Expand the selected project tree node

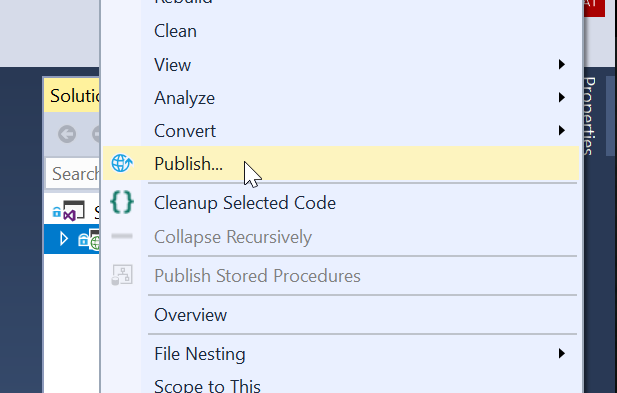point(63,239)
